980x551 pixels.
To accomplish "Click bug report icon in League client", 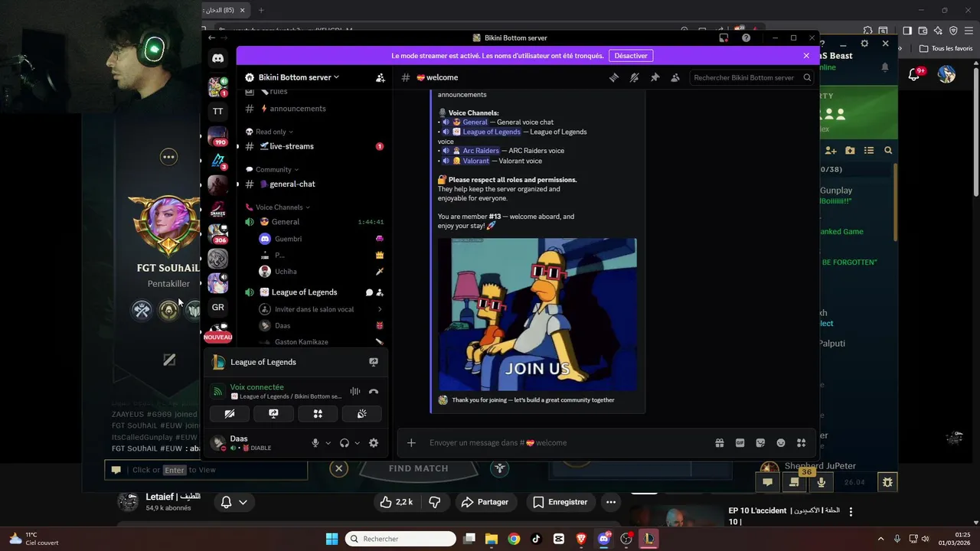I will pos(887,482).
